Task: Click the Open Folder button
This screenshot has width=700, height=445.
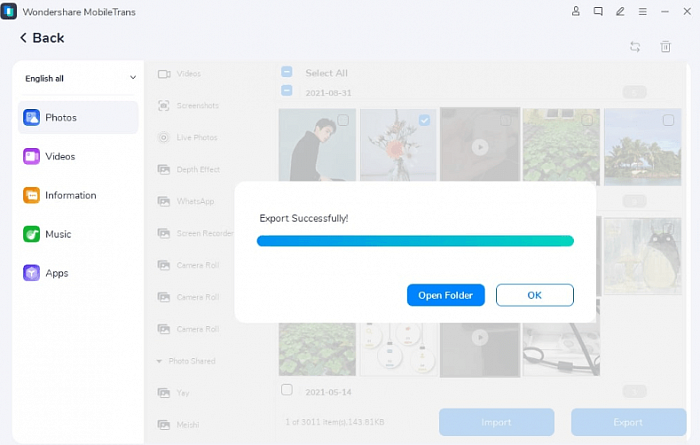Action: coord(446,295)
